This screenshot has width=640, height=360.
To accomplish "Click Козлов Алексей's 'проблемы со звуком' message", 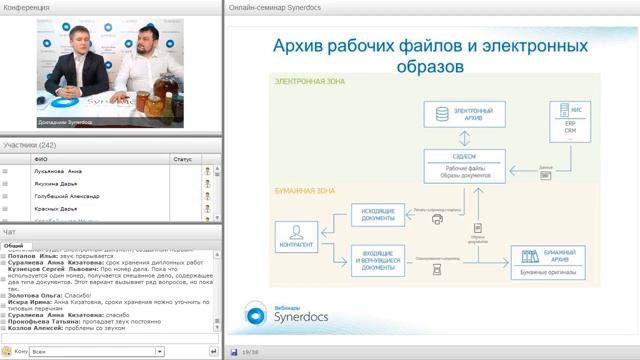I will click(x=67, y=328).
